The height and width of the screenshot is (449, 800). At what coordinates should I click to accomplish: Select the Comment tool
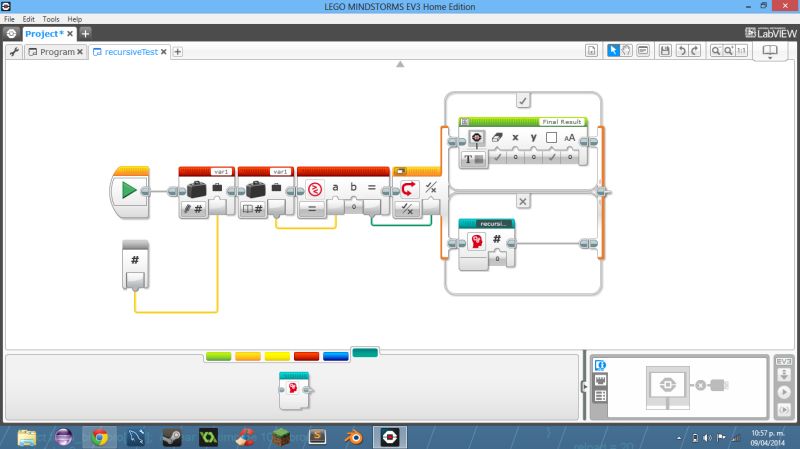tap(643, 50)
